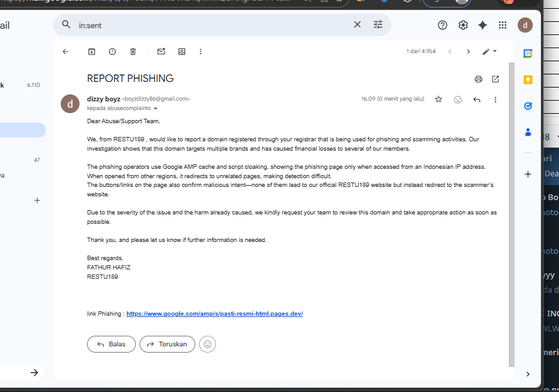
Task: Open Google Calendar side panel
Action: [x=528, y=53]
